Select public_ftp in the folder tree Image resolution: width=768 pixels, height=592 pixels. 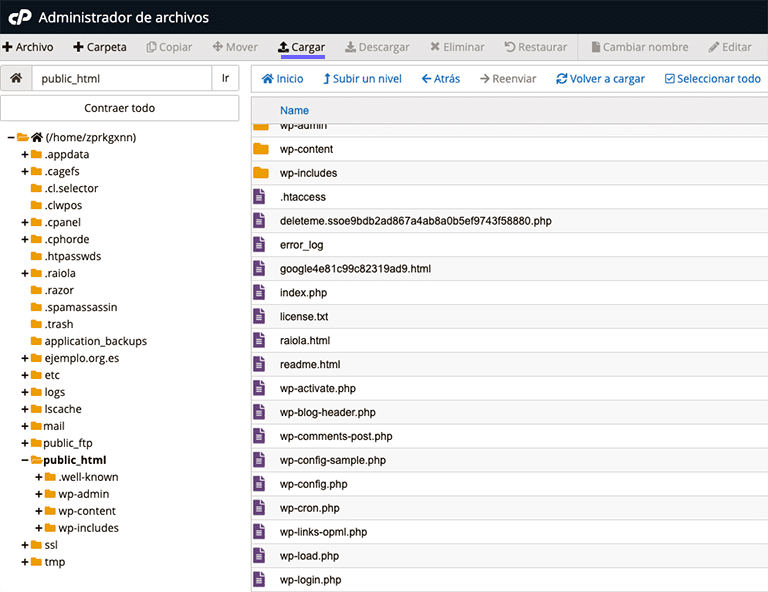68,443
